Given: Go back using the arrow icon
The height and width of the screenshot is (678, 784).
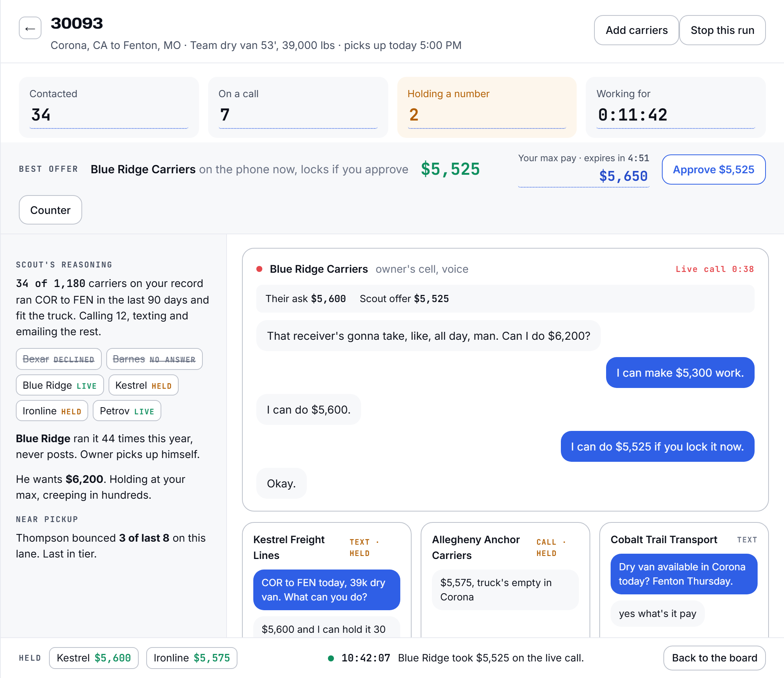Looking at the screenshot, I should tap(30, 28).
